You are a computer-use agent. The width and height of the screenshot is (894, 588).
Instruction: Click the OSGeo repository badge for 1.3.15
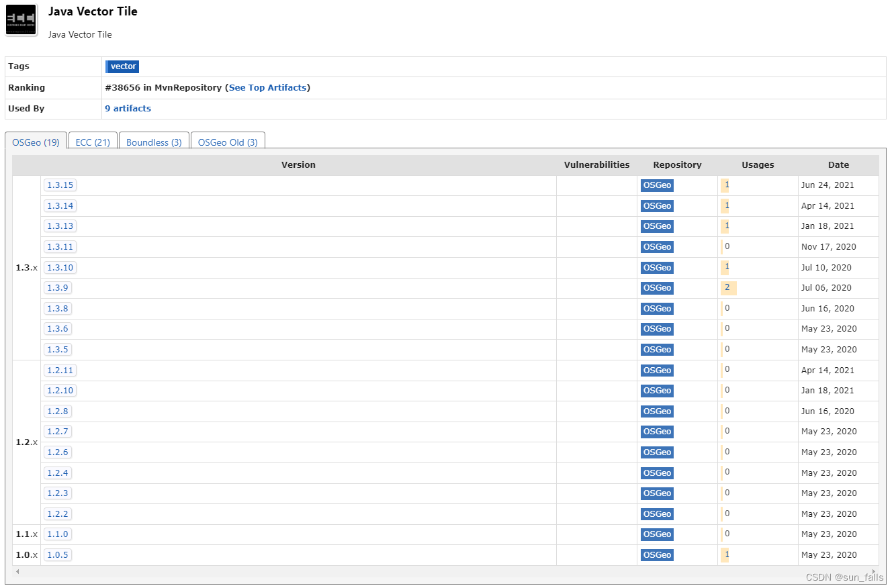pyautogui.click(x=657, y=185)
